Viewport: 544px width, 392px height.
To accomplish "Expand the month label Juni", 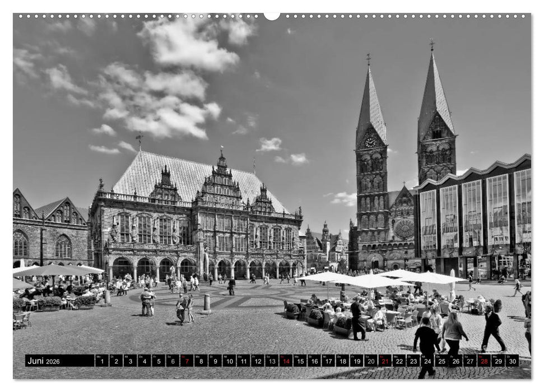I will pyautogui.click(x=38, y=361).
